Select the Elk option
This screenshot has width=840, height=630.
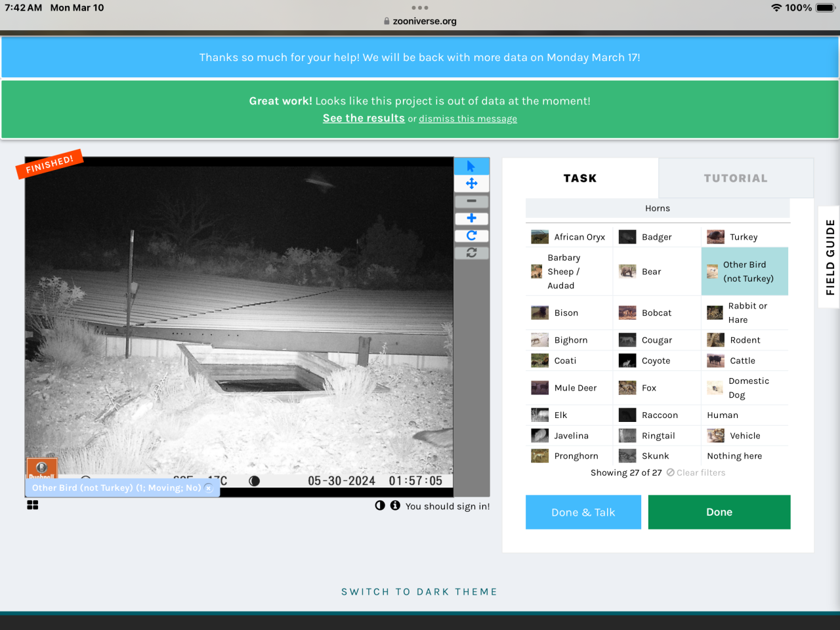coord(569,415)
